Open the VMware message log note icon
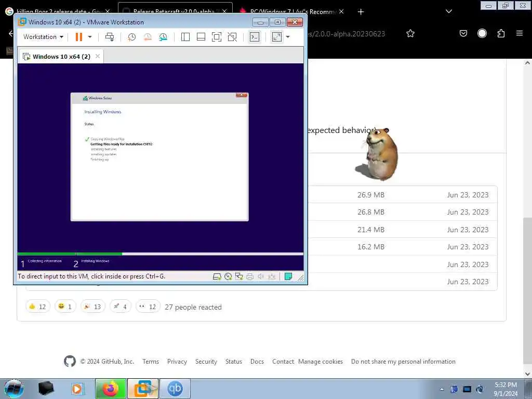Viewport: 532px width, 399px height. (x=288, y=276)
